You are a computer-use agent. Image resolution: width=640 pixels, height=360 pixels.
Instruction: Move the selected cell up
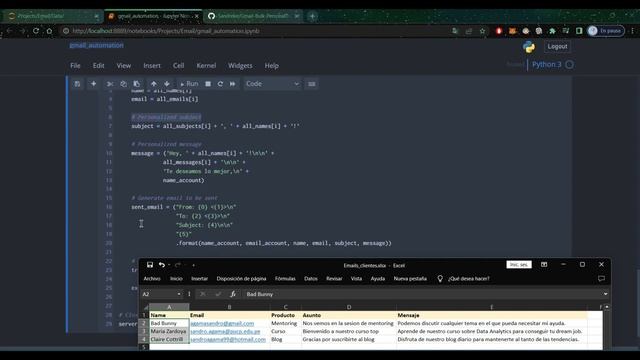pos(153,84)
